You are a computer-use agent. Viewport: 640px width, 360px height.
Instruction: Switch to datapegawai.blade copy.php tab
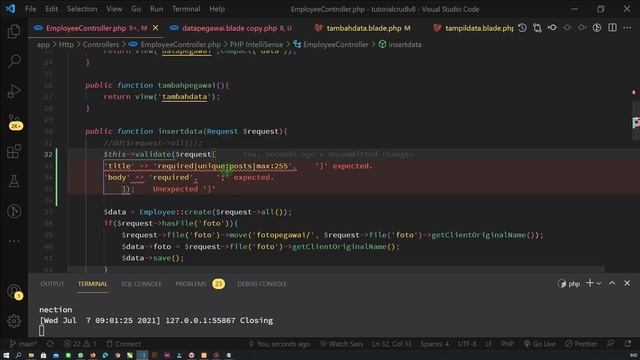pos(231,28)
